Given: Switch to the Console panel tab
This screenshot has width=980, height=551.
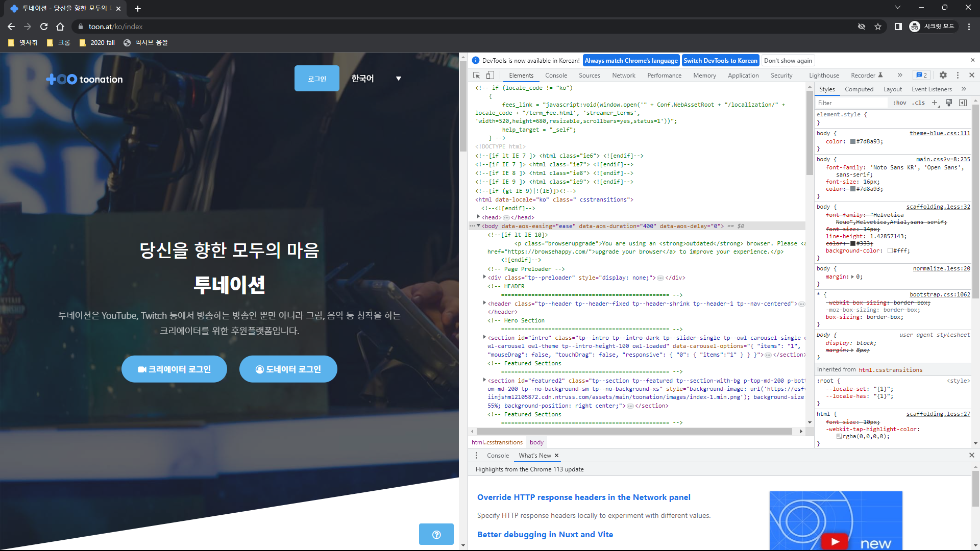Looking at the screenshot, I should click(x=556, y=76).
